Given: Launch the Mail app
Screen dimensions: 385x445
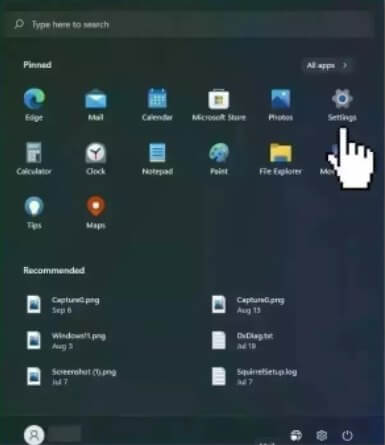Looking at the screenshot, I should tap(96, 104).
